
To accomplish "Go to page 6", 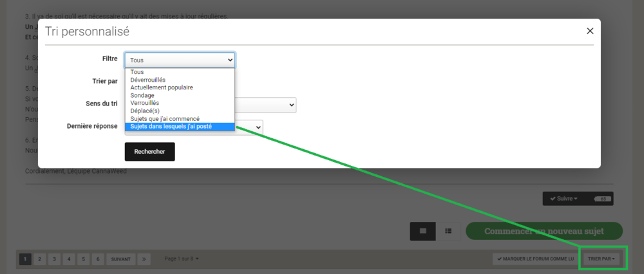I will pos(98,259).
